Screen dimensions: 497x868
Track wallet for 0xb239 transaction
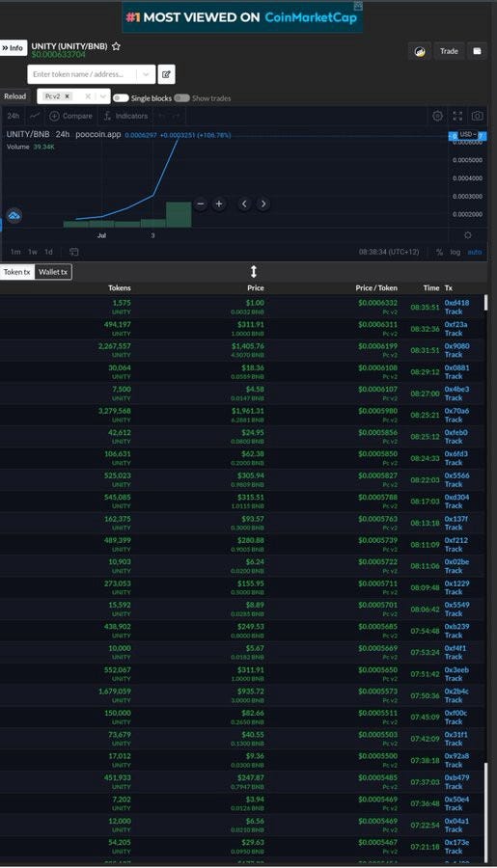coord(454,636)
